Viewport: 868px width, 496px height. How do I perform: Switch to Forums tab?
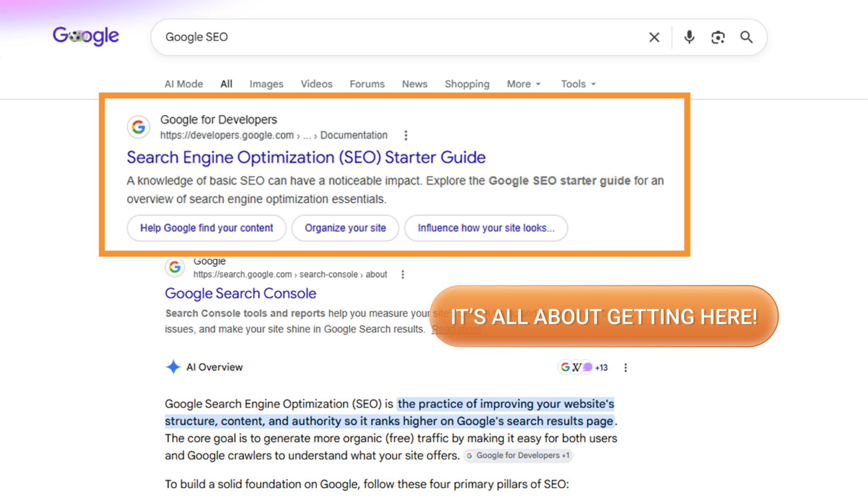tap(367, 84)
